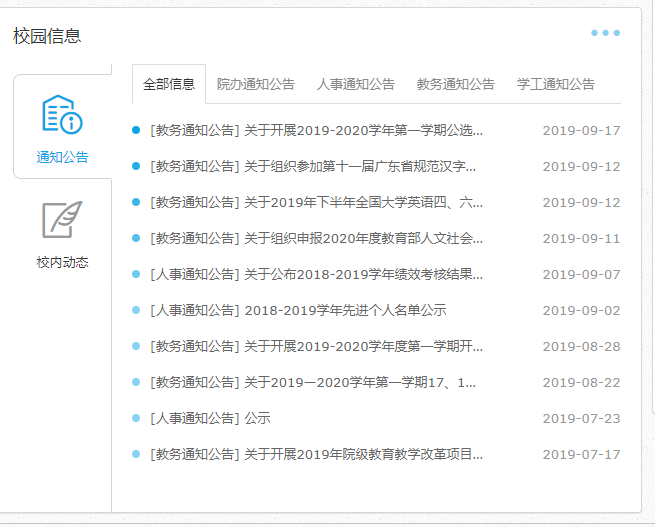This screenshot has height=527, width=655.
Task: Switch to the 教务通知公告 tab
Action: 455,84
